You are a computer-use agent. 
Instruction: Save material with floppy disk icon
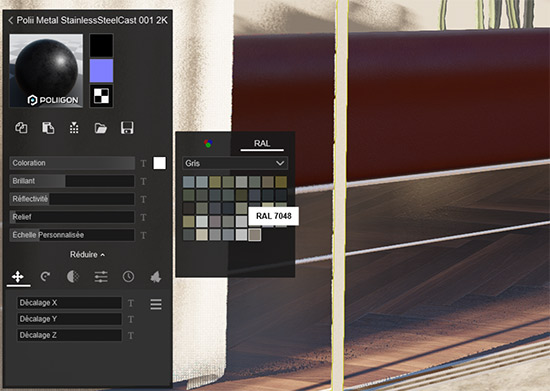point(127,128)
